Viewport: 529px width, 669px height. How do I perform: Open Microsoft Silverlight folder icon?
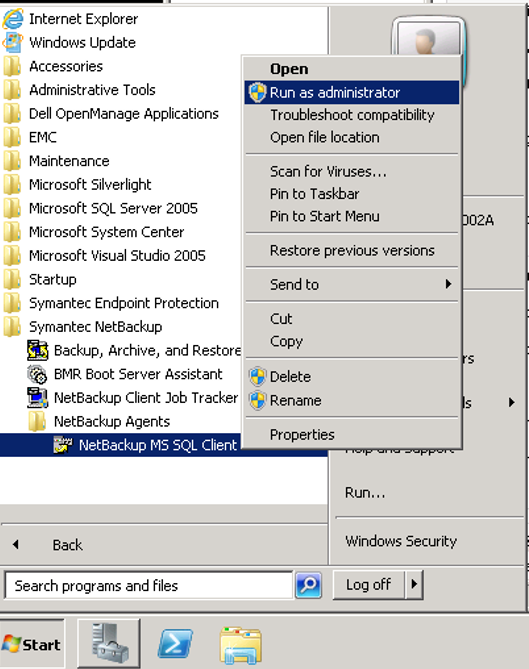12,185
